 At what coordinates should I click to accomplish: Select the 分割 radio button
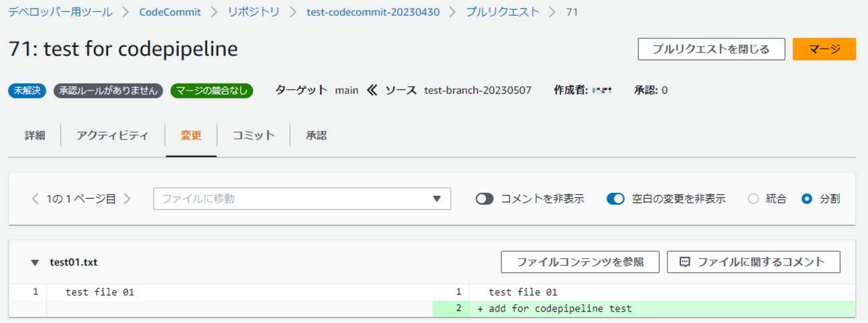tap(807, 199)
